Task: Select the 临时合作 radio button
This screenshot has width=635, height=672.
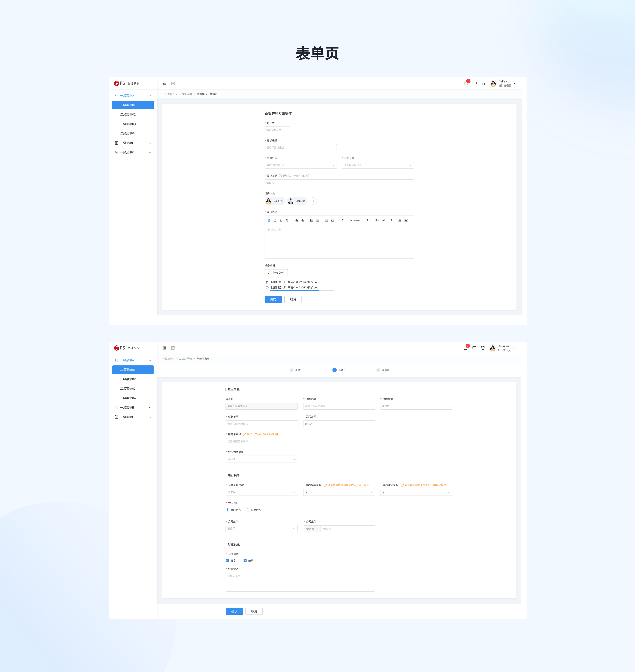Action: tap(227, 510)
